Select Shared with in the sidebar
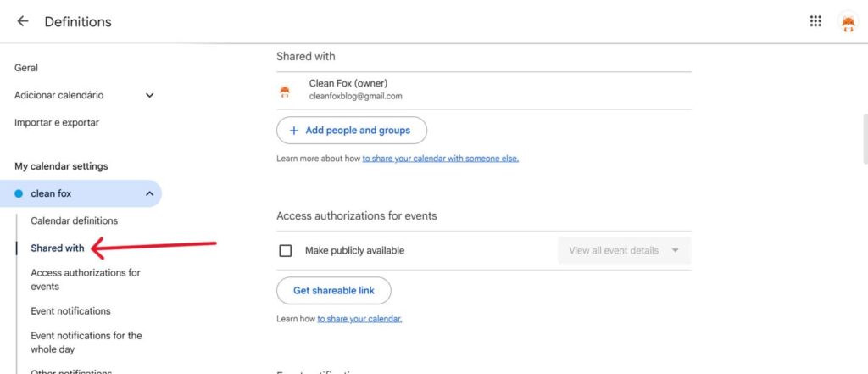The width and height of the screenshot is (868, 374). click(58, 248)
